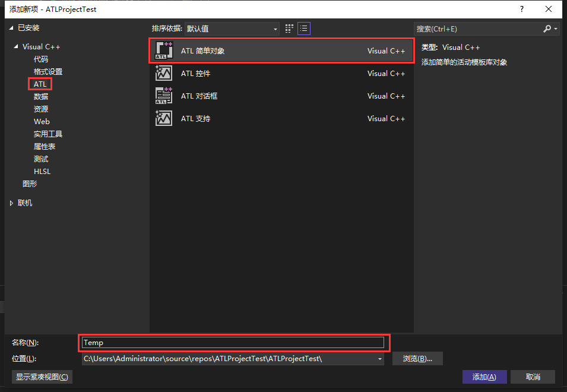Screen dimensions: 567x392
Task: Click the 已安装 label
Action: coord(28,28)
